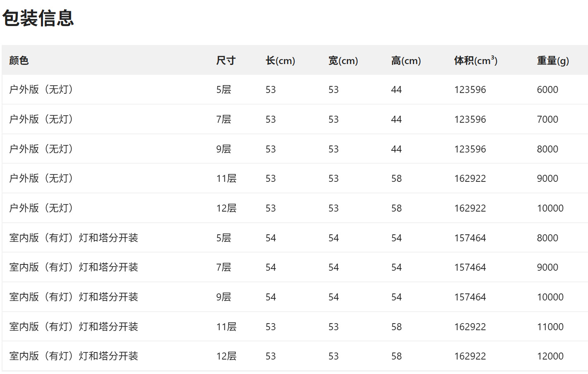The width and height of the screenshot is (588, 374).
Task: Click the color label of the 室内版 12层 row
Action: [74, 356]
